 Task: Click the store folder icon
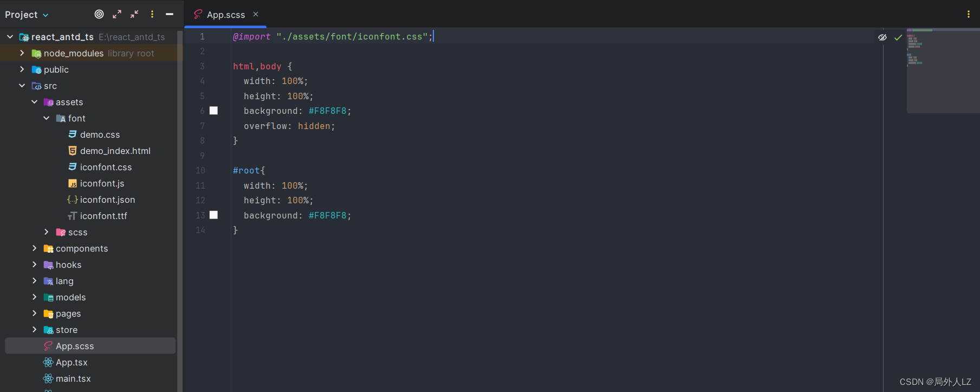pyautogui.click(x=49, y=330)
